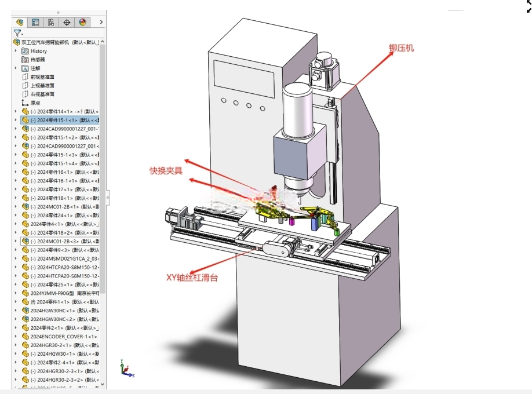The height and width of the screenshot is (394, 532).
Task: Open the DimXpertManager crosshair tab
Action: 67,23
